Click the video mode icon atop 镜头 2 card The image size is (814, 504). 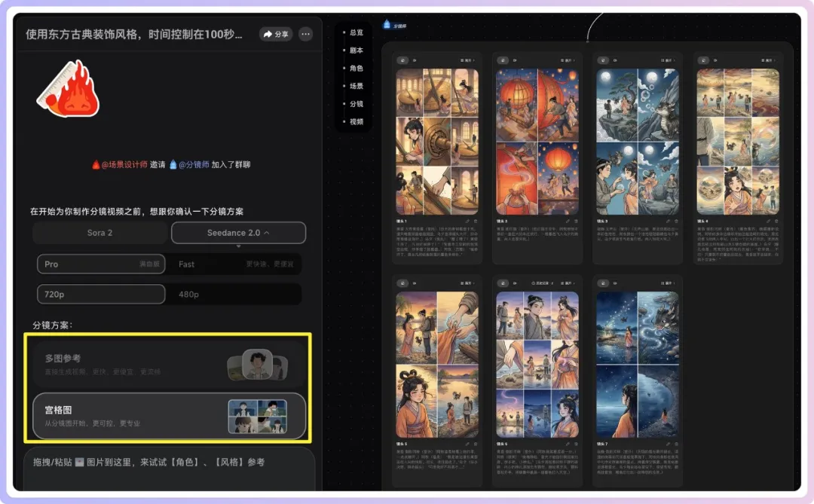pos(515,60)
